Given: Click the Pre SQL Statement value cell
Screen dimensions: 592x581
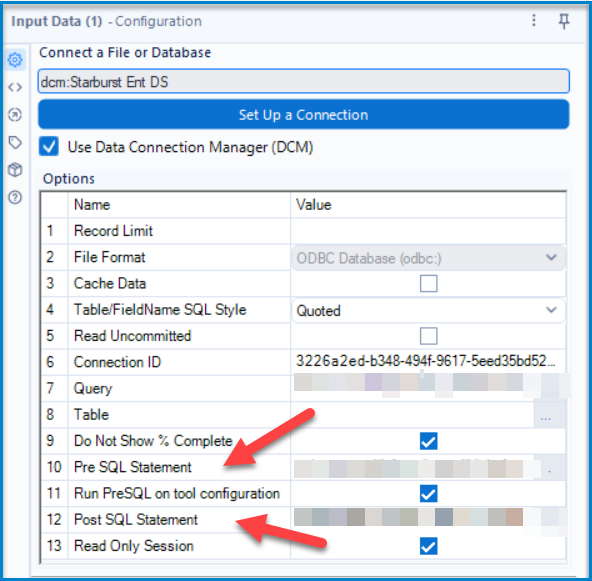Looking at the screenshot, I should pyautogui.click(x=412, y=467).
